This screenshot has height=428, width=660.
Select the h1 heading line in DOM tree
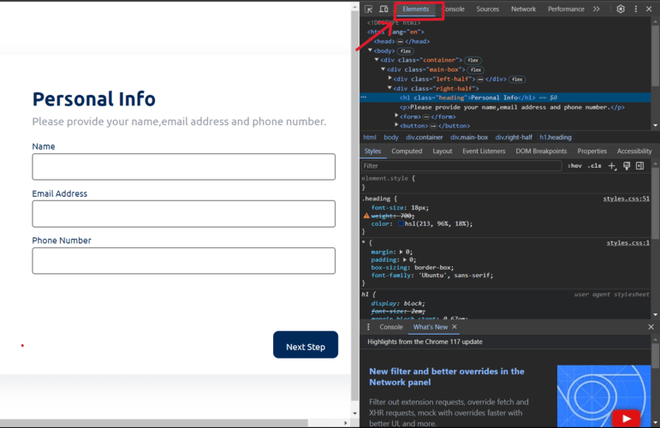(505, 98)
